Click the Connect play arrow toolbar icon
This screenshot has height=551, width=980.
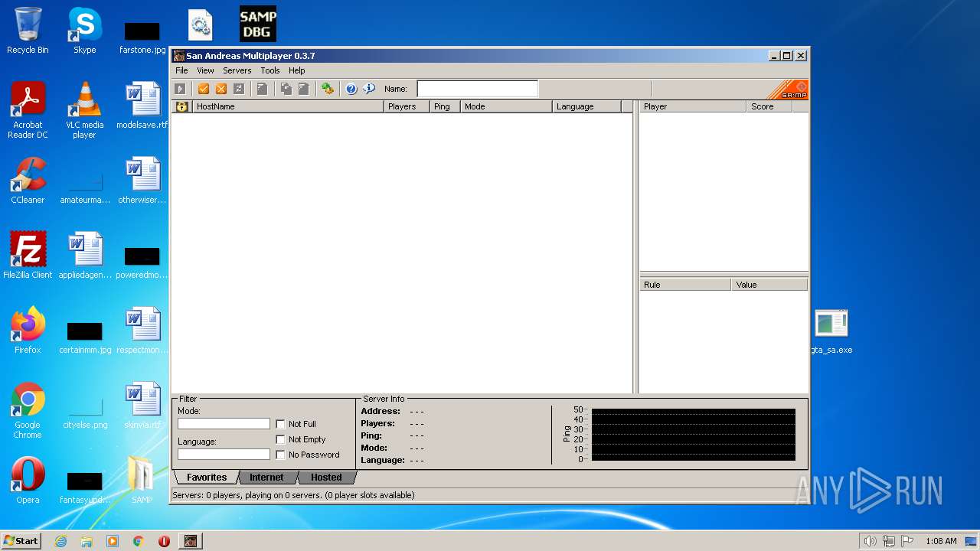click(180, 89)
